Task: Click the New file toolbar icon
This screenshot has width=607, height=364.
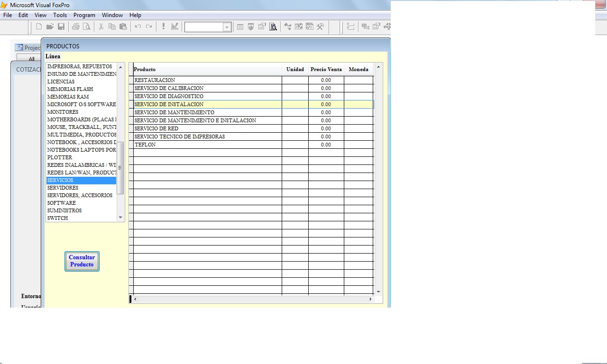Action: point(39,27)
